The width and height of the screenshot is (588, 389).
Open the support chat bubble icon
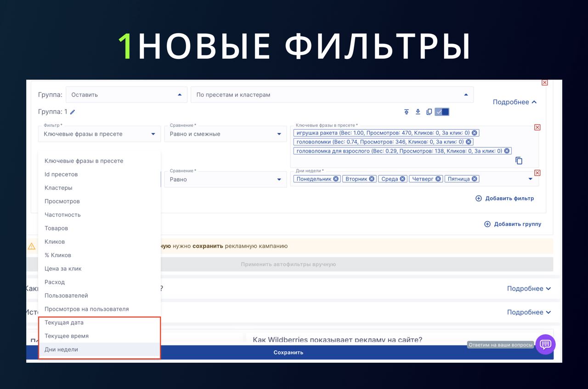545,344
